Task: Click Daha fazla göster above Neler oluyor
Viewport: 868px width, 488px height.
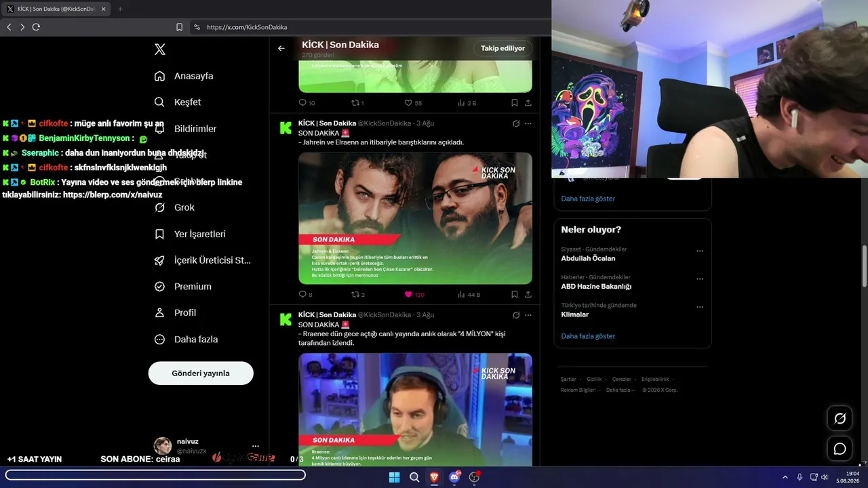Action: [x=588, y=199]
